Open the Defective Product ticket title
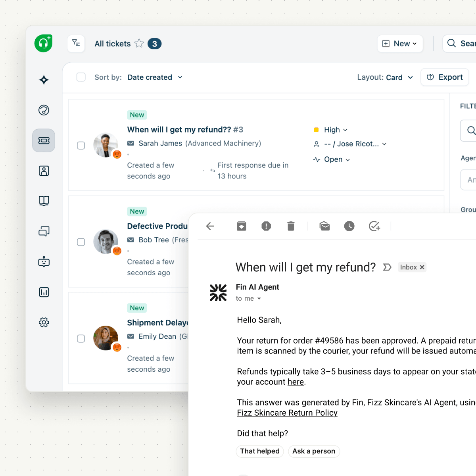 click(x=157, y=226)
